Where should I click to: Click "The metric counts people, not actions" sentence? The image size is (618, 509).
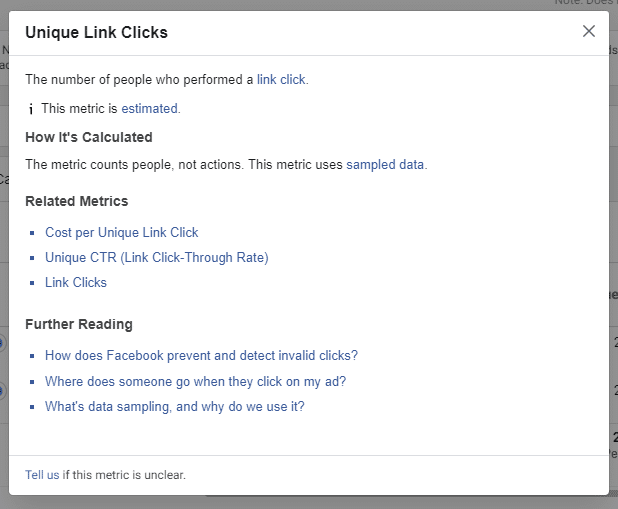(134, 164)
